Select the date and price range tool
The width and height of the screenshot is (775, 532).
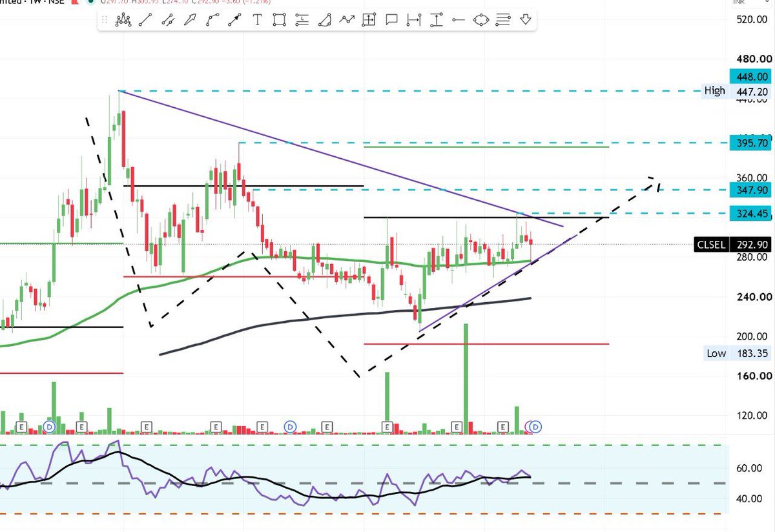[369, 20]
